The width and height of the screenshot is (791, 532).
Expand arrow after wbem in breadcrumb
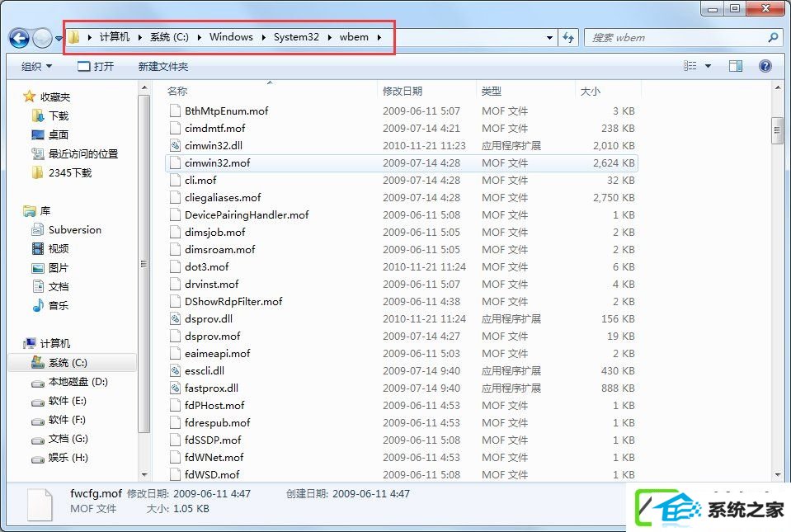[379, 37]
